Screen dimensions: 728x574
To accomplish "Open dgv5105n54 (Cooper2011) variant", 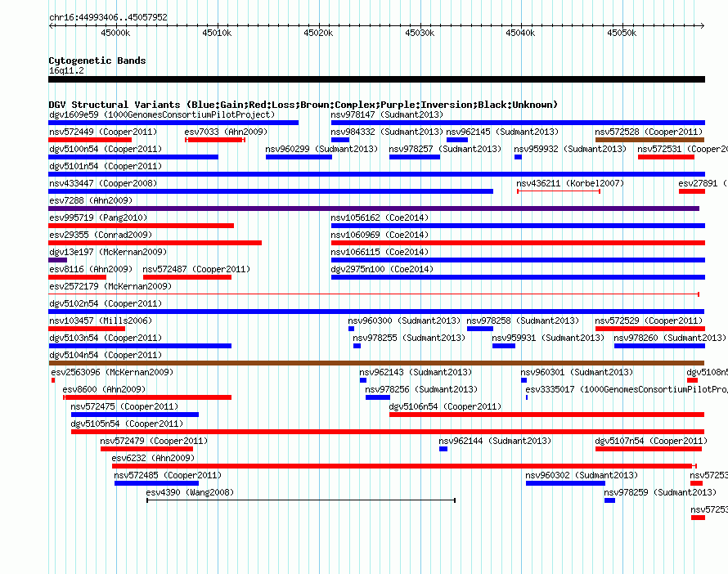I will pos(127,424).
